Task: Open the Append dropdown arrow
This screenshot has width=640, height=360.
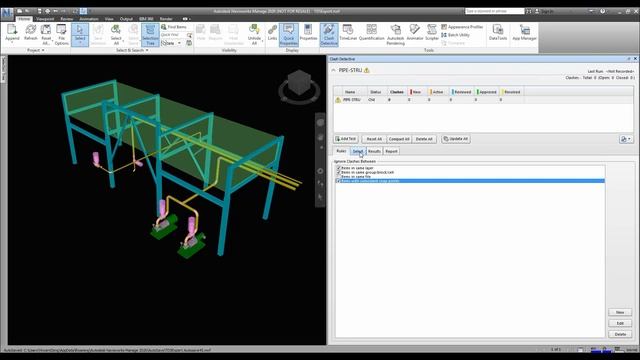Action: (x=12, y=42)
